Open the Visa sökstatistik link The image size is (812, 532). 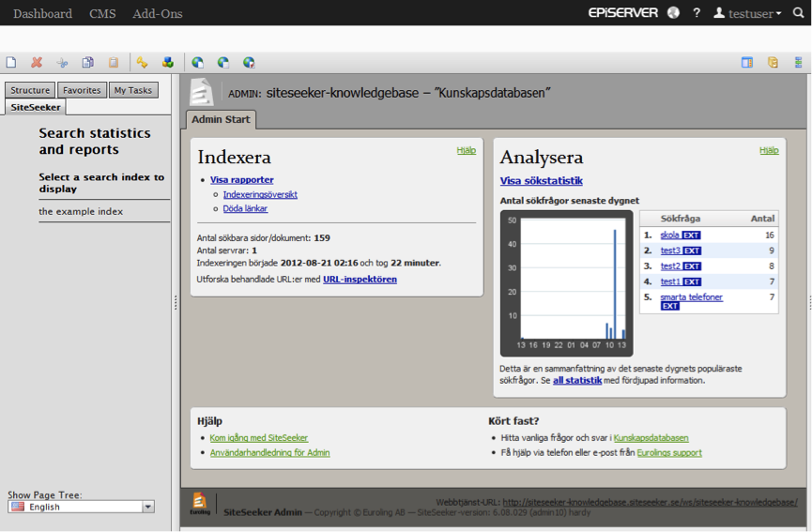[x=541, y=181]
